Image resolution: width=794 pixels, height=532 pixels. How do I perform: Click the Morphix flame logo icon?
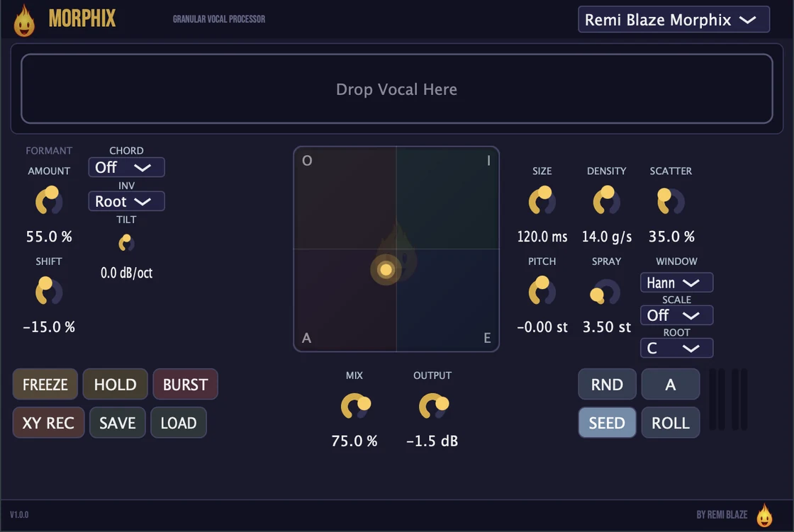coord(24,21)
